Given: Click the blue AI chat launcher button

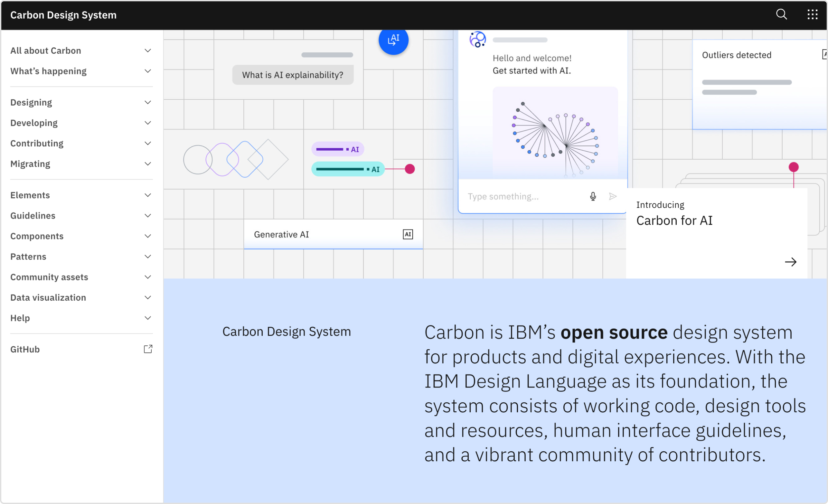Looking at the screenshot, I should pos(393,40).
